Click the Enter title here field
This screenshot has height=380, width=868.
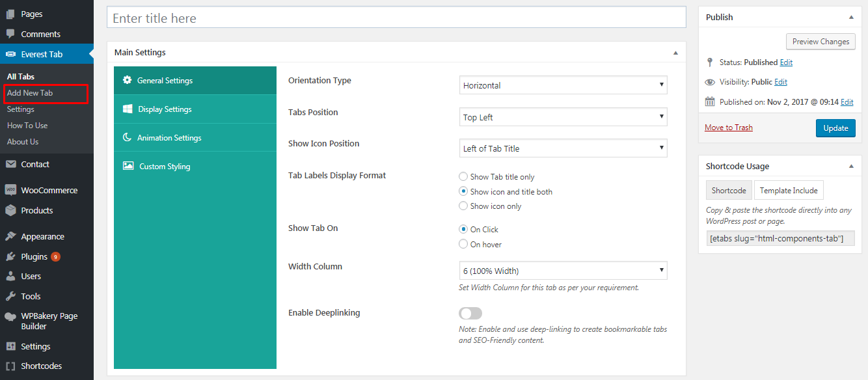coord(396,18)
